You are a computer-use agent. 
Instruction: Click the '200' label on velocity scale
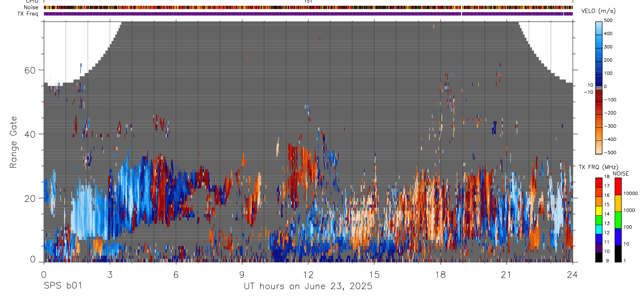pyautogui.click(x=608, y=60)
